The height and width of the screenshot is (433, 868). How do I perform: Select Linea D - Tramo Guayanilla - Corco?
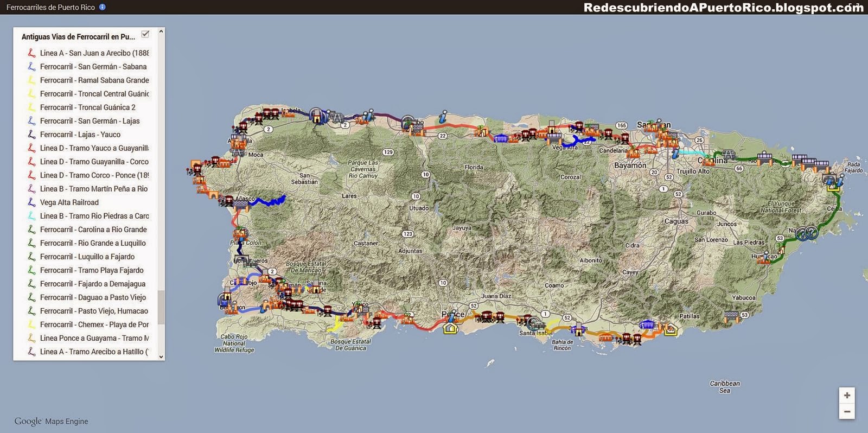coord(94,162)
